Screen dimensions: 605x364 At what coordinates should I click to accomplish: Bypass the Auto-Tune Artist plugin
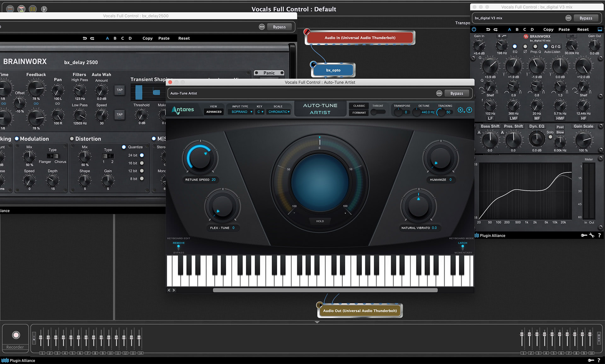[x=457, y=93]
